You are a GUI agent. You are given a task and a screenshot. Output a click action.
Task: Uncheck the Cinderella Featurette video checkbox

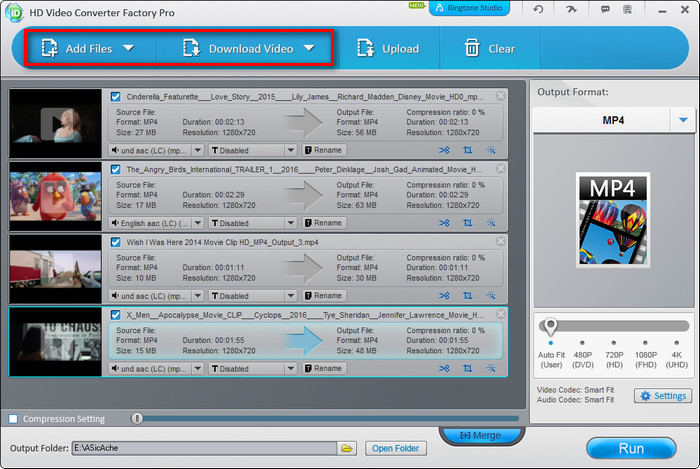pos(116,96)
